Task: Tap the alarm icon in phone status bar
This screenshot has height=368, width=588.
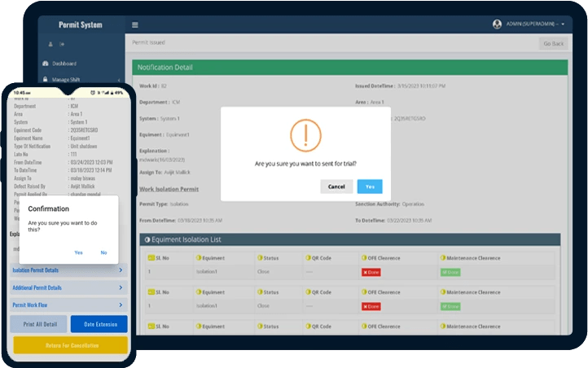Action: [93, 93]
